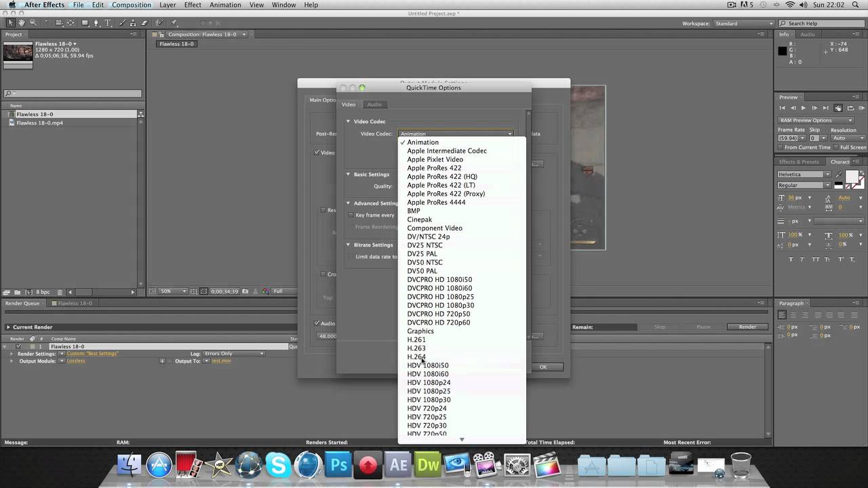868x488 pixels.
Task: Select the Brush tool
Action: [x=123, y=23]
